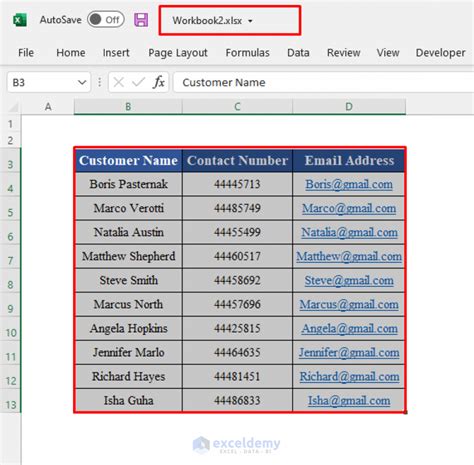Click the formula bar showing Customer Name

[323, 82]
